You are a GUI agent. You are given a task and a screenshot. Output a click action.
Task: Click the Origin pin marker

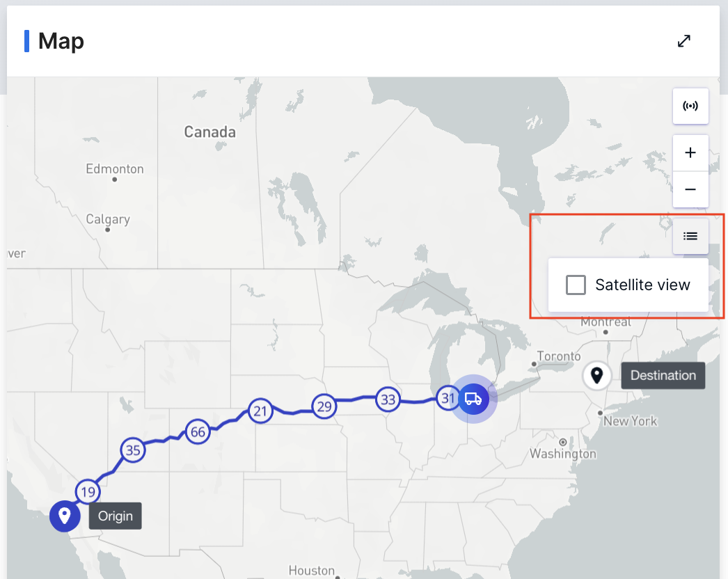65,516
